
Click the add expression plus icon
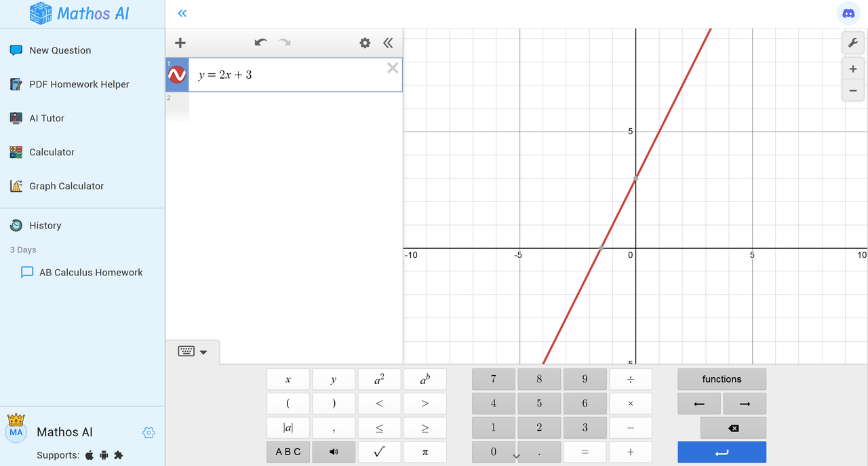pos(180,43)
